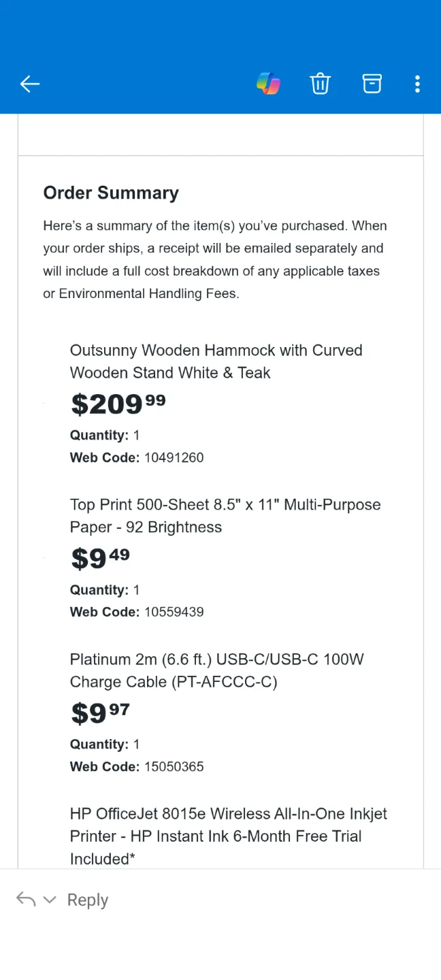Image resolution: width=441 pixels, height=980 pixels.
Task: Open the three-dot overflow menu
Action: 417,83
